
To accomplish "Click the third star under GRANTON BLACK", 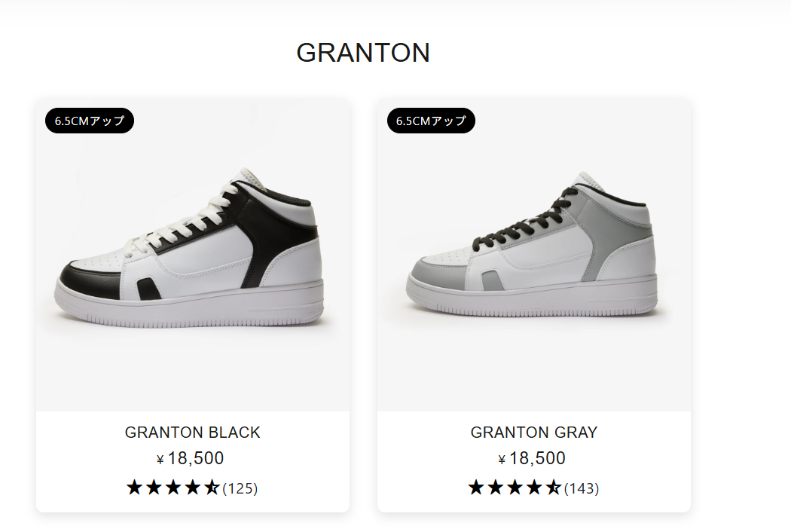I will pyautogui.click(x=174, y=488).
